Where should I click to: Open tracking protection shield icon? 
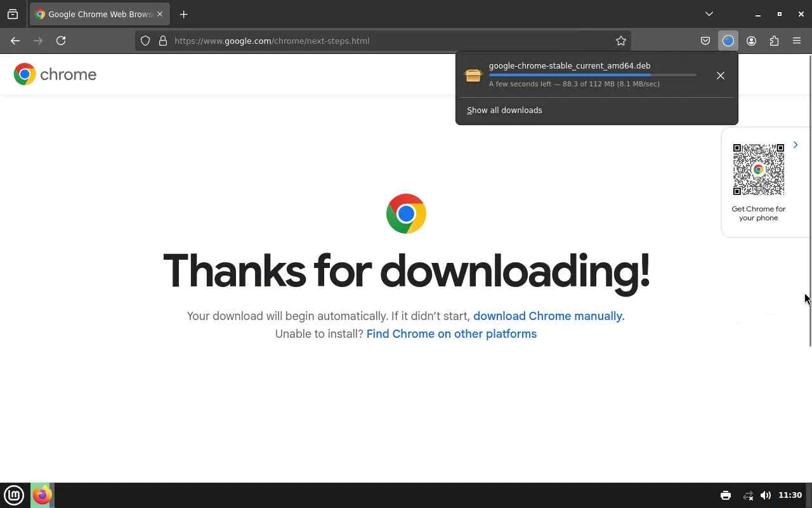(x=145, y=41)
